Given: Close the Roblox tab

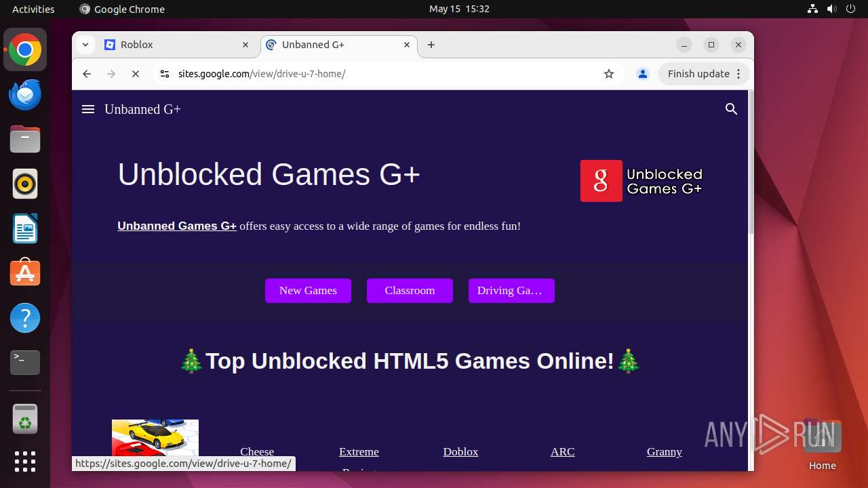Looking at the screenshot, I should pos(245,45).
